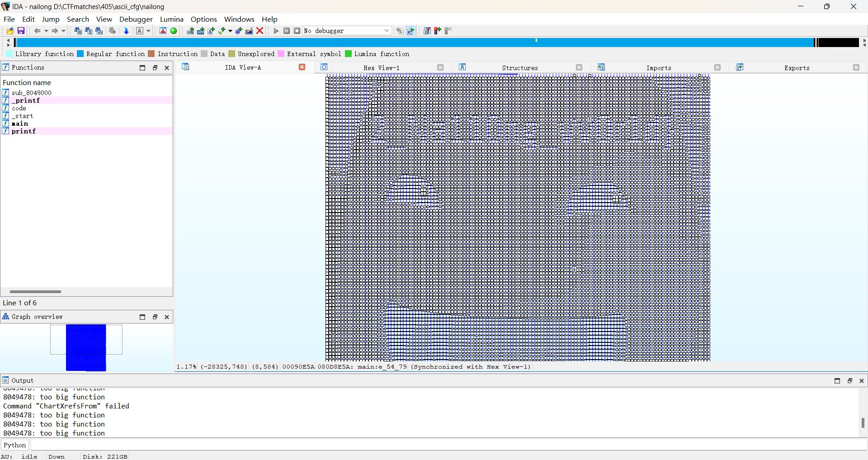This screenshot has height=460, width=868.
Task: Select sub_8049000 in Functions list
Action: tap(31, 93)
